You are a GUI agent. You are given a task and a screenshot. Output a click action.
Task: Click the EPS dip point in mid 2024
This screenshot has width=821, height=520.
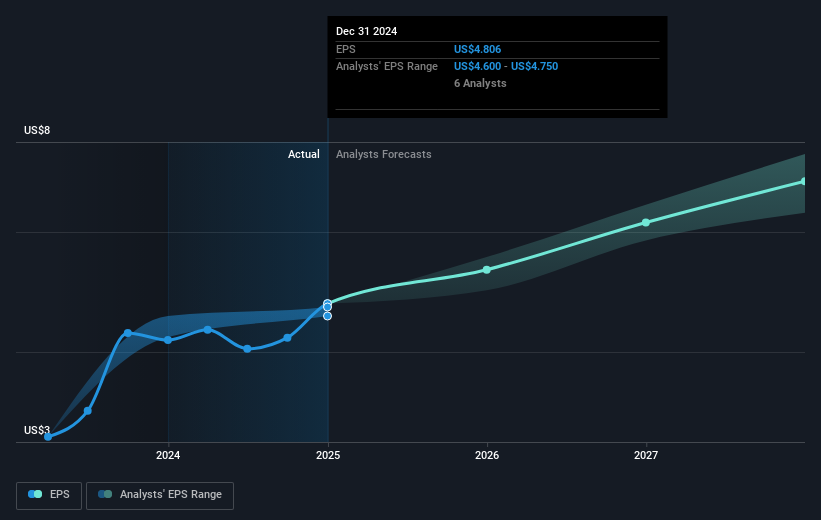pyautogui.click(x=247, y=349)
